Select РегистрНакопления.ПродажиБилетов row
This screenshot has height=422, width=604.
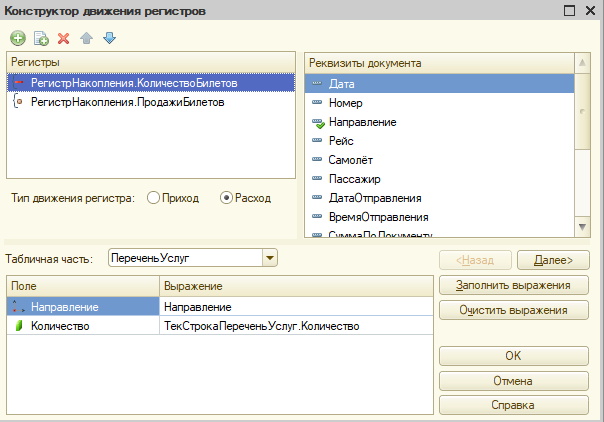[151, 102]
